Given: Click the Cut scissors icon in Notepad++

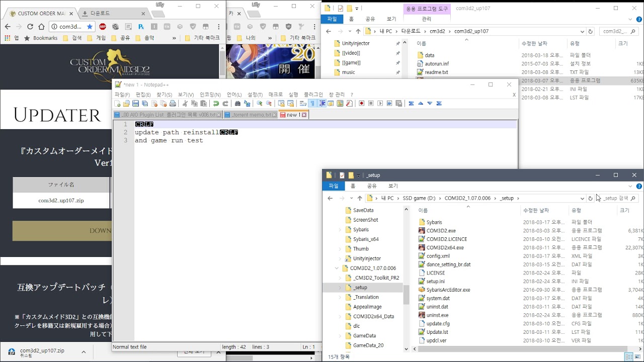Looking at the screenshot, I should pos(185,104).
